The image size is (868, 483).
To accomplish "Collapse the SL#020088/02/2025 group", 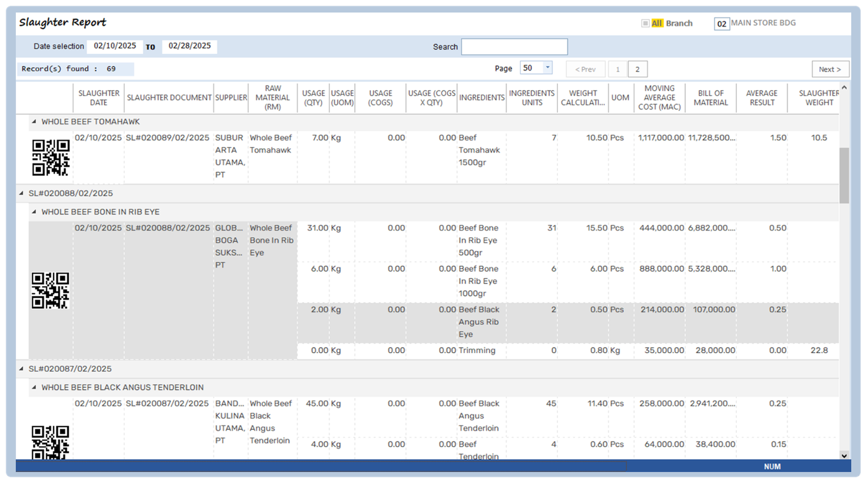I will (x=21, y=193).
